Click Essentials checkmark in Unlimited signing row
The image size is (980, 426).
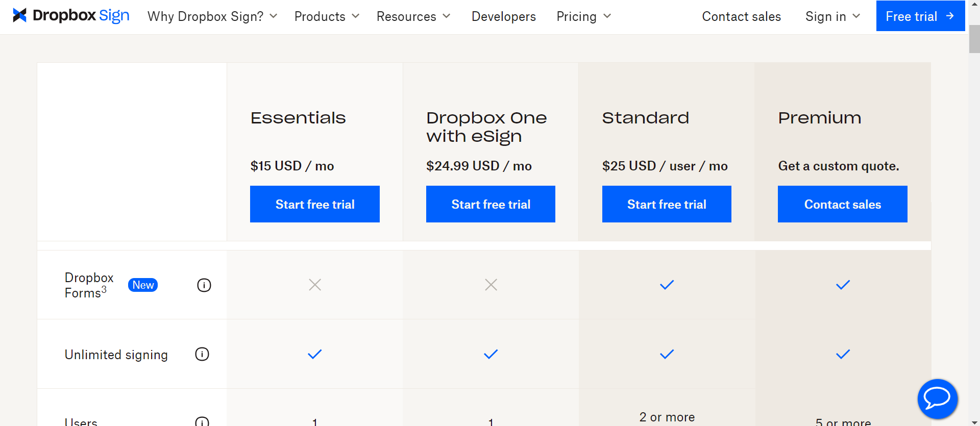coord(315,354)
